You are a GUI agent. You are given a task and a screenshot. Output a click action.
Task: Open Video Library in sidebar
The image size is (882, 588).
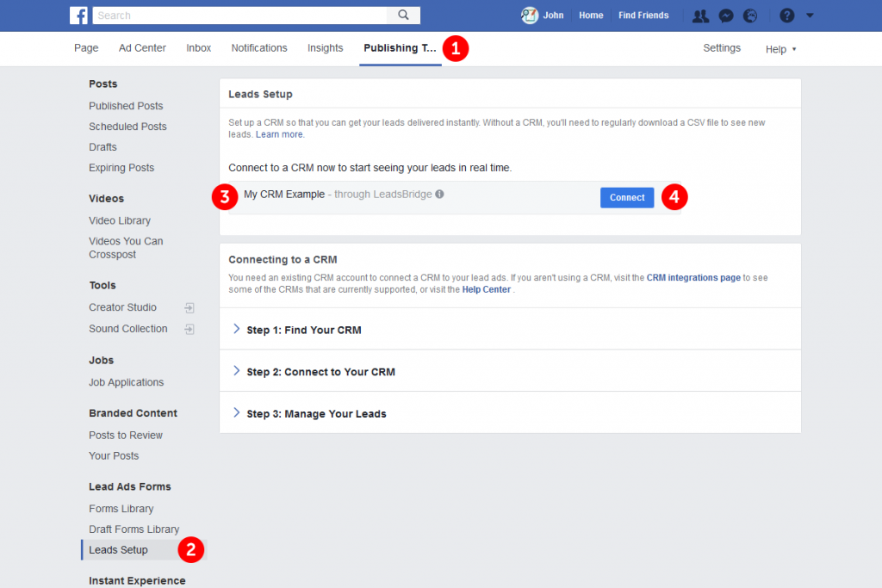(x=120, y=220)
